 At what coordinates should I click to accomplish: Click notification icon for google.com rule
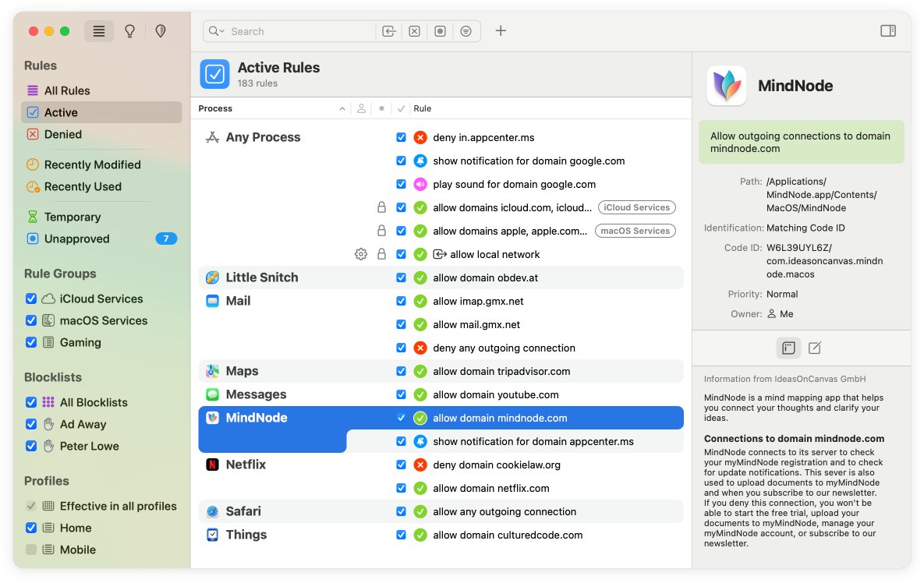420,161
